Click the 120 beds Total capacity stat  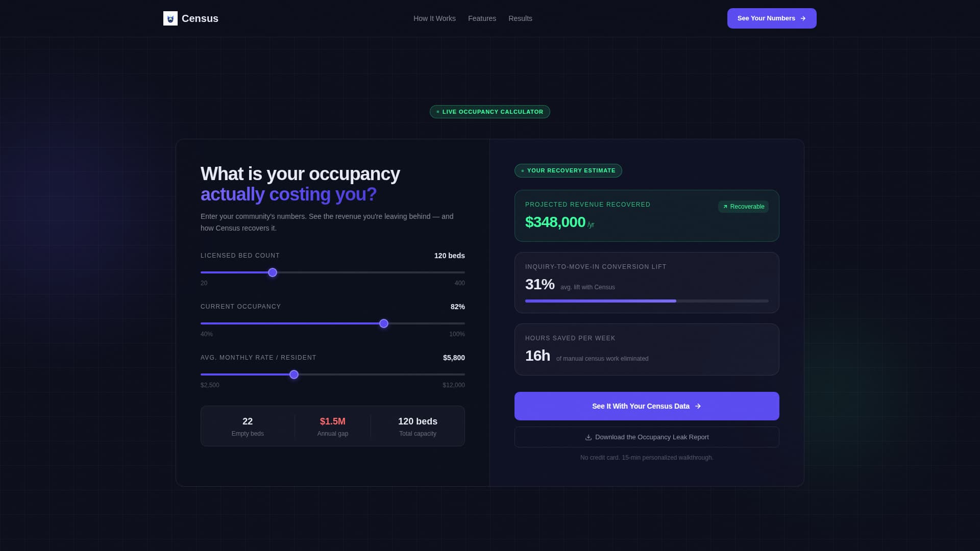(418, 427)
